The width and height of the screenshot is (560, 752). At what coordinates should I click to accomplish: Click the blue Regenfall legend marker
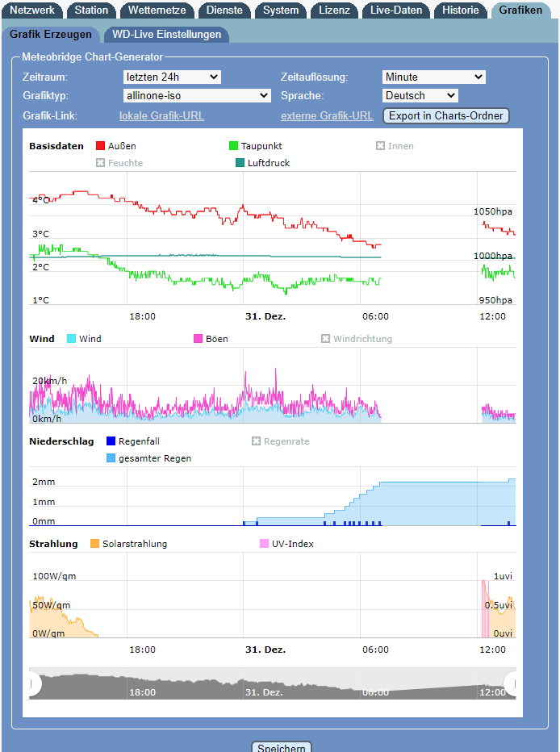click(x=111, y=441)
